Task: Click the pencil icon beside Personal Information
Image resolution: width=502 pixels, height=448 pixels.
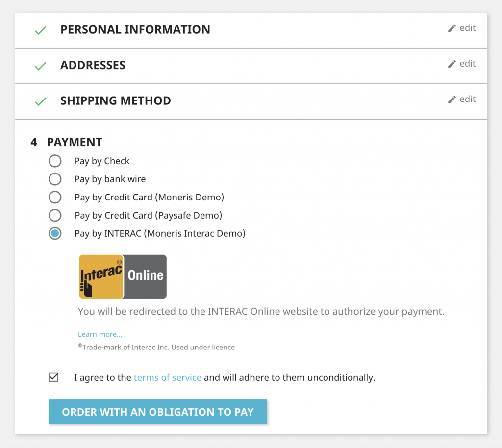Action: (452, 28)
